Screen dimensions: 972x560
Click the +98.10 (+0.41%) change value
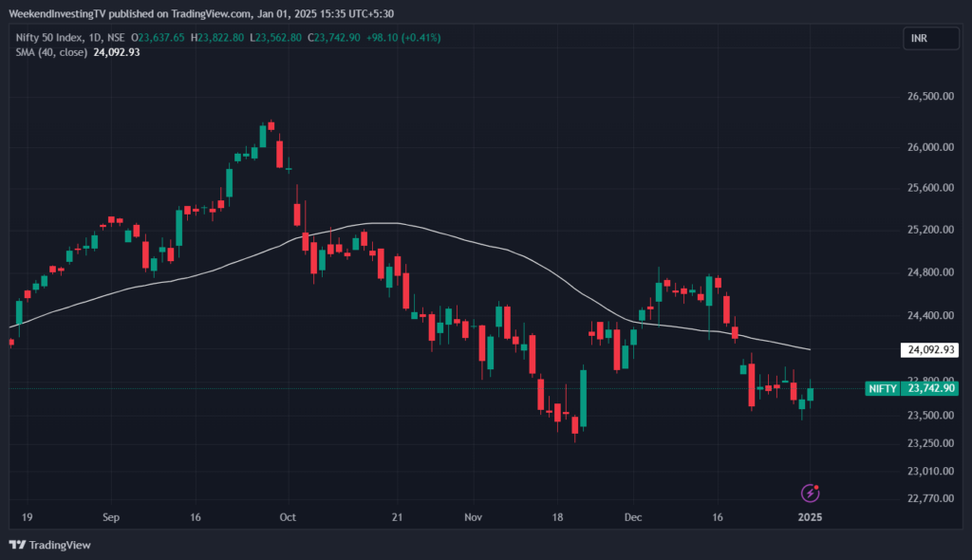tap(403, 38)
